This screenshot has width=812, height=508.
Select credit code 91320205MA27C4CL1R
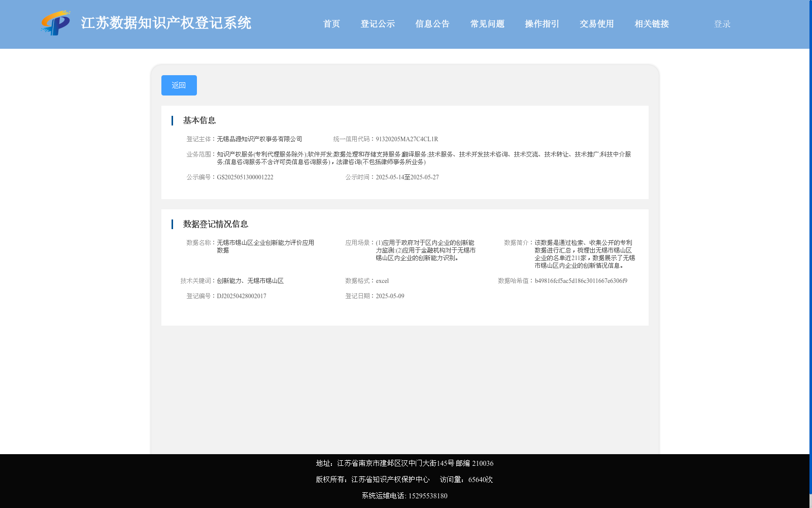click(407, 139)
